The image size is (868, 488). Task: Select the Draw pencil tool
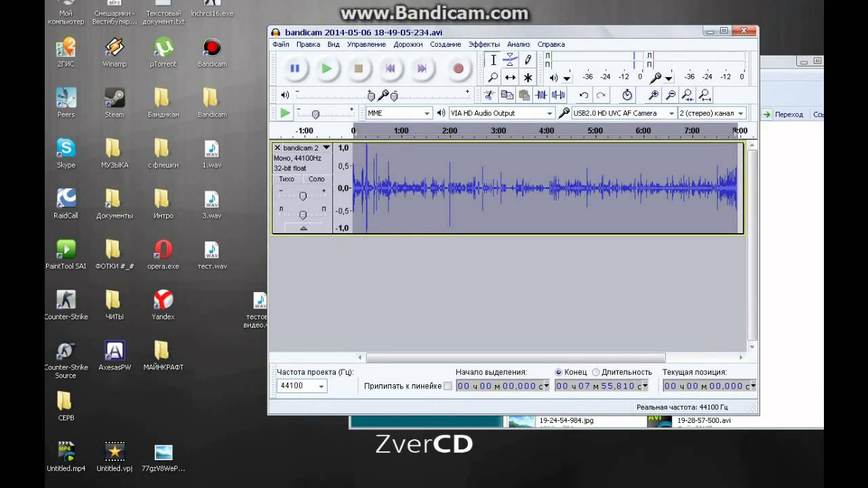pos(528,60)
